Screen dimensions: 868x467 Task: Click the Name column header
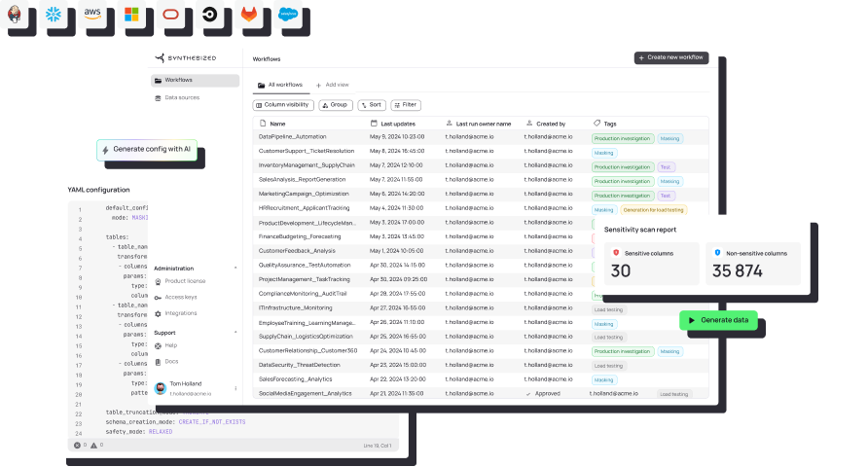272,124
